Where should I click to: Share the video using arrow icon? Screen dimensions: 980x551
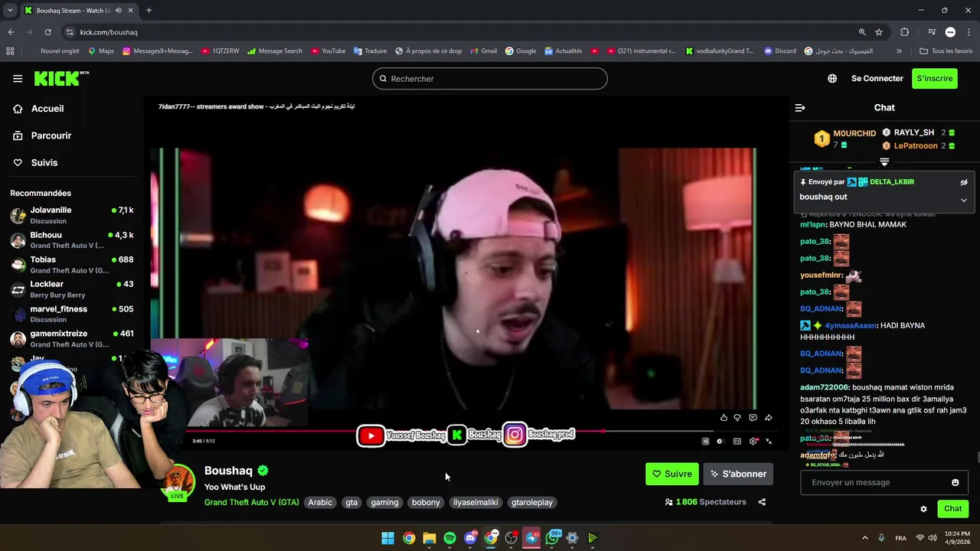click(768, 418)
